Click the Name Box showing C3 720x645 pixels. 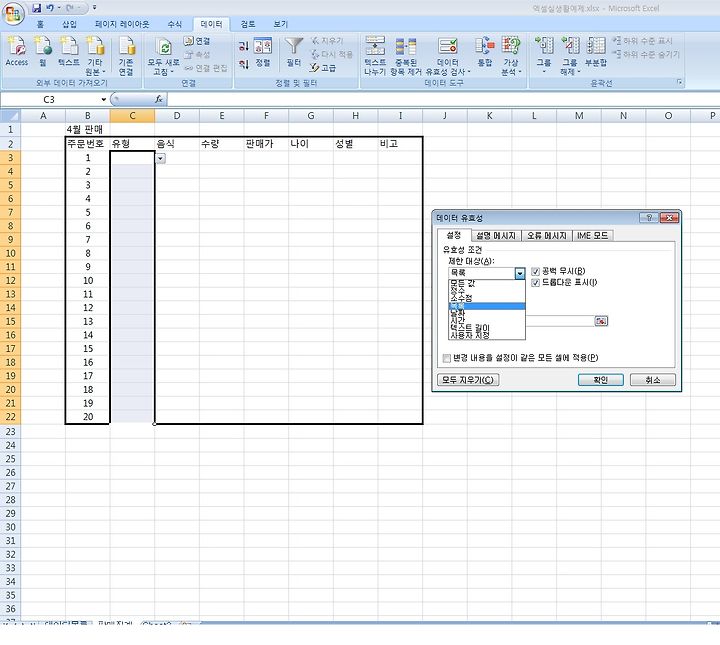[50, 99]
